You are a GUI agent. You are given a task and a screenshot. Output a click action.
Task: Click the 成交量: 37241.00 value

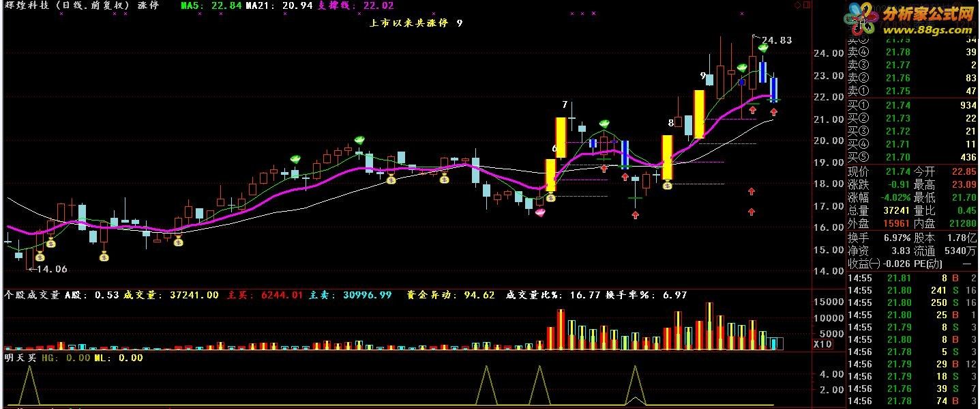tap(170, 295)
